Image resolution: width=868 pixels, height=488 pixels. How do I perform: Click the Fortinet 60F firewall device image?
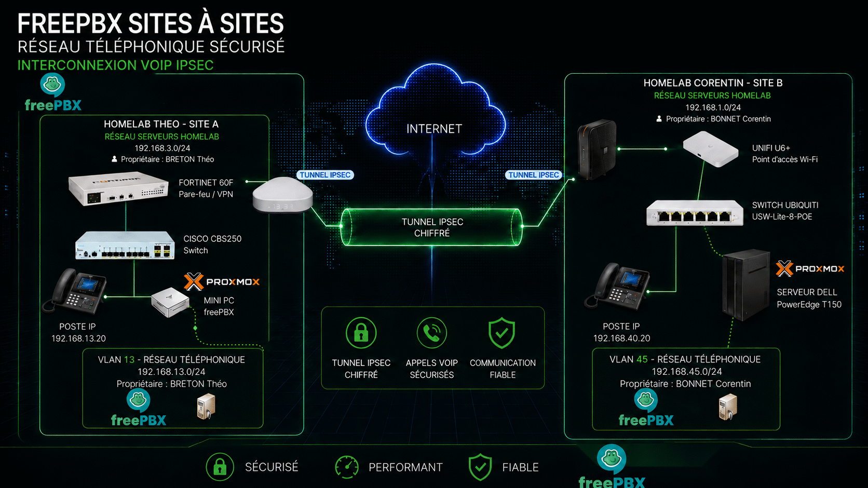coord(119,188)
